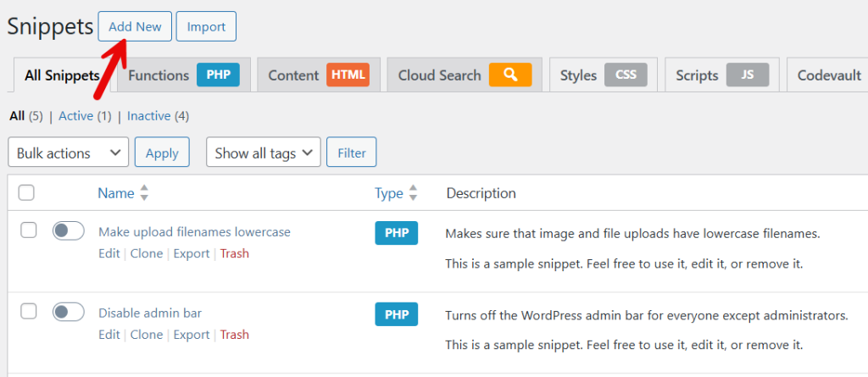Screen dimensions: 868x377
Task: Check the select-all checkbox in table header
Action: [26, 193]
